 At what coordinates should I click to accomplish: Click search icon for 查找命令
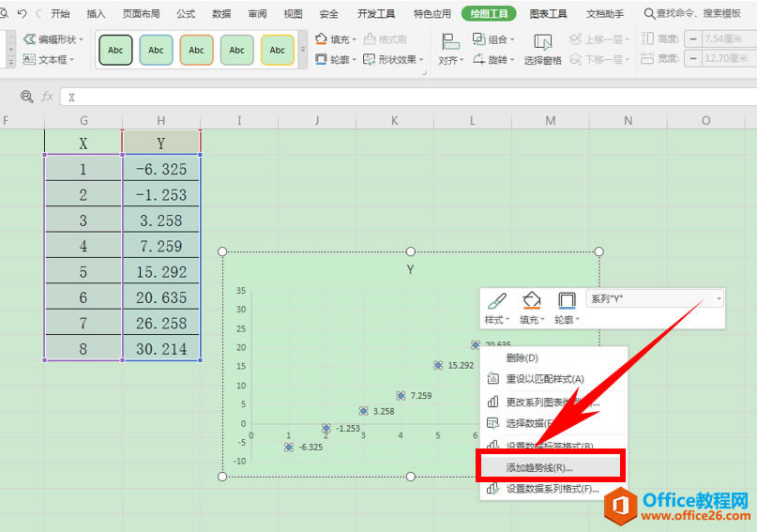649,13
